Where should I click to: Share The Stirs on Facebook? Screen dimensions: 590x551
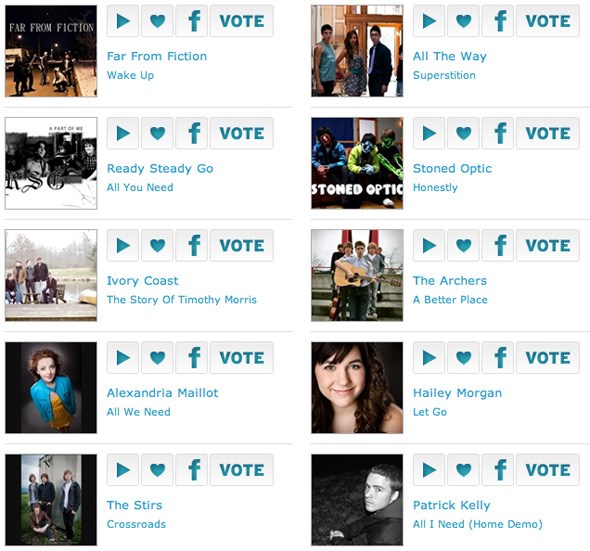[x=192, y=470]
